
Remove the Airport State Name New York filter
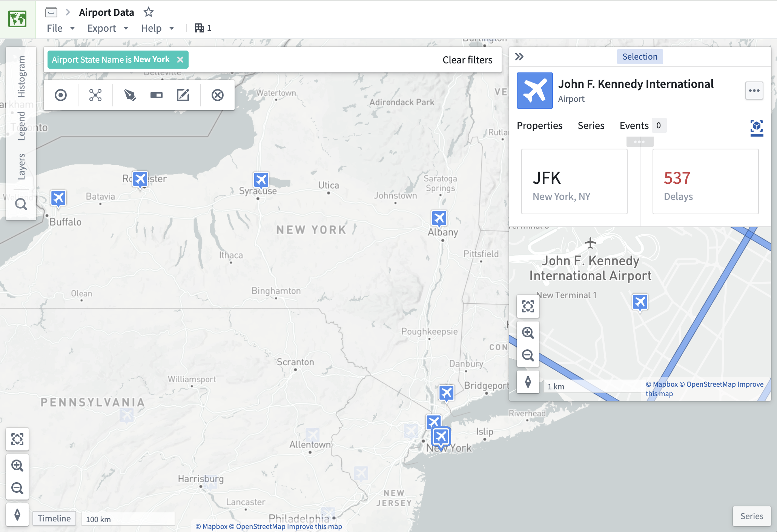(x=180, y=60)
